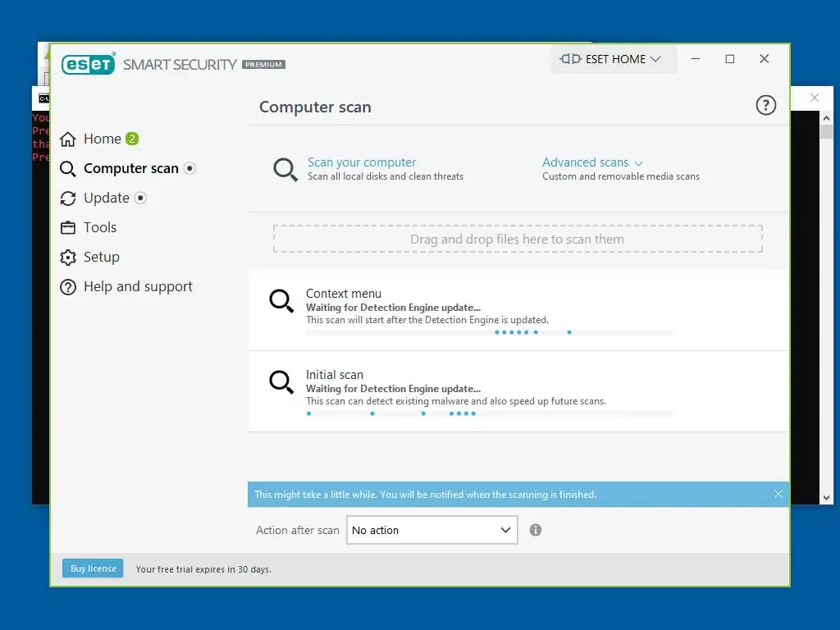
Task: Click the Update refresh arrows icon
Action: 68,199
